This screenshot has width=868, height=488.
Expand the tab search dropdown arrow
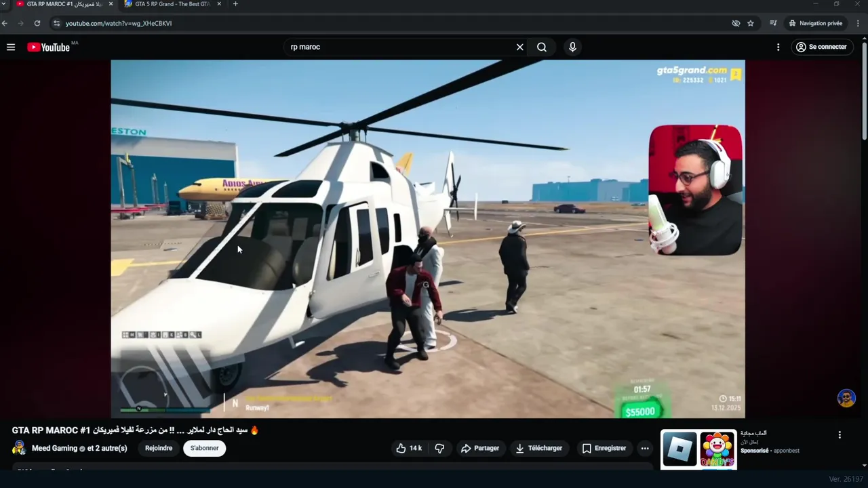coord(3,4)
